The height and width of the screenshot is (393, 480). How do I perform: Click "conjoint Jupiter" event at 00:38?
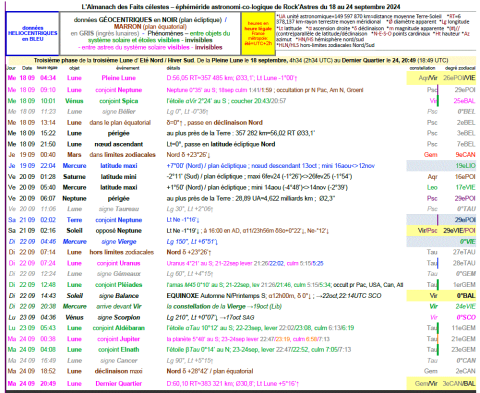point(119,339)
